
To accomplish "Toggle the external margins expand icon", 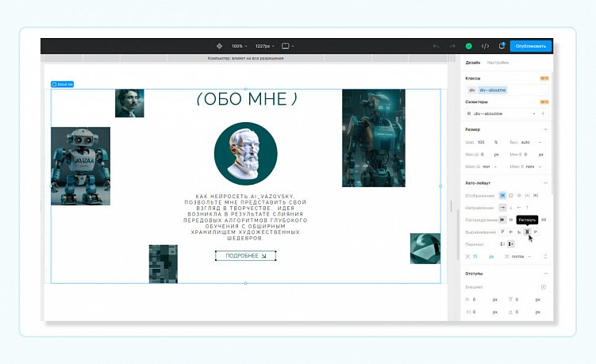I will 544,287.
